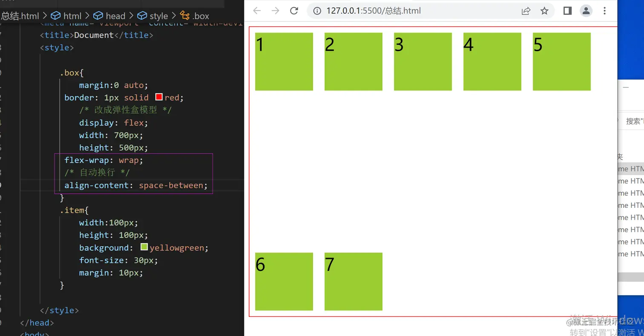
Task: Click the browser back arrow
Action: 257,11
